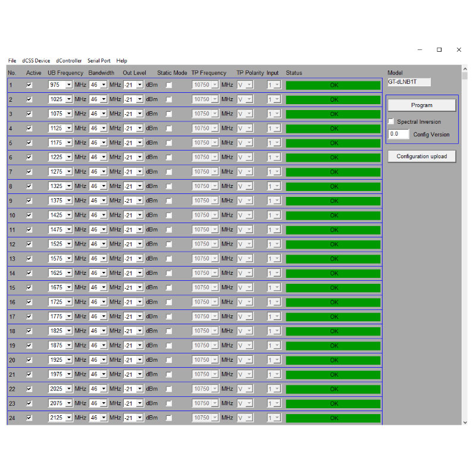
Task: Minimize the application window
Action: click(420, 50)
